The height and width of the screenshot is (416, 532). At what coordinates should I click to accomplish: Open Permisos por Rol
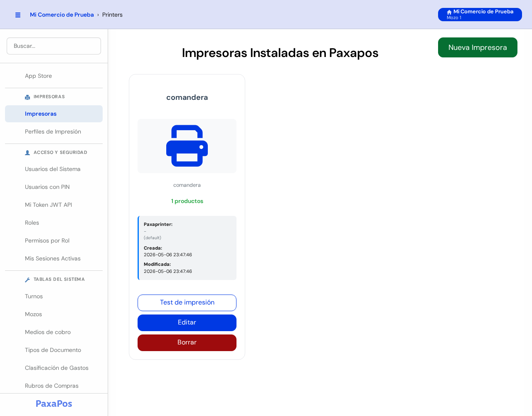click(x=54, y=240)
